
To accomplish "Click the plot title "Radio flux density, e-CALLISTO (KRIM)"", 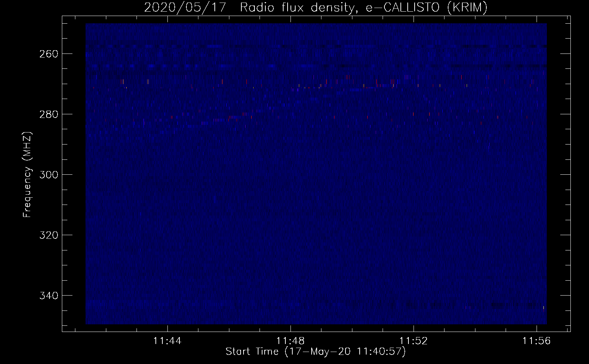I will [x=364, y=8].
